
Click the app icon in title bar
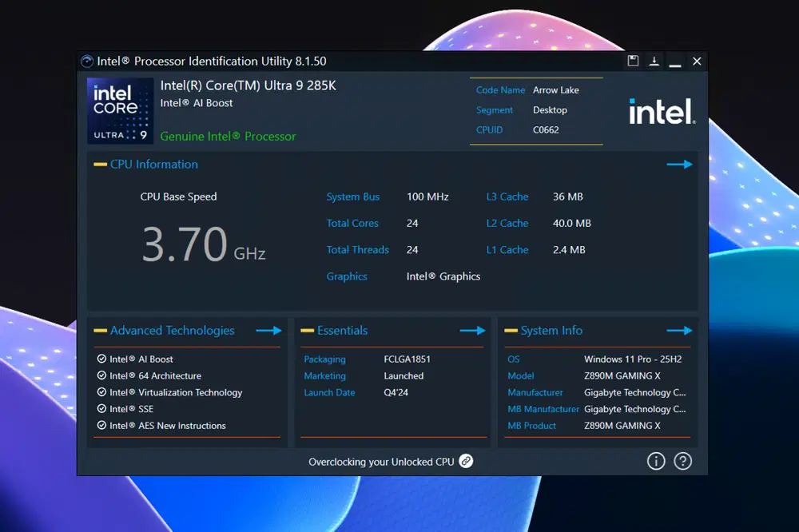pos(87,62)
